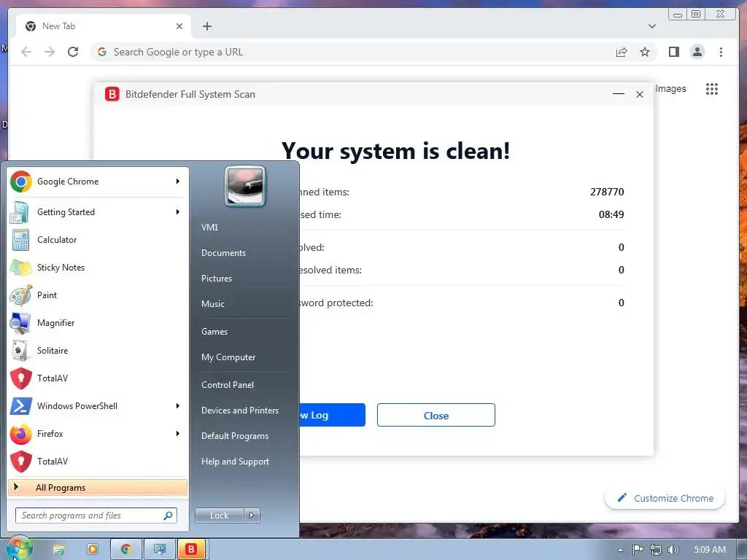Toggle Chrome's side panel icon
Viewport: 747px width, 560px height.
[673, 52]
